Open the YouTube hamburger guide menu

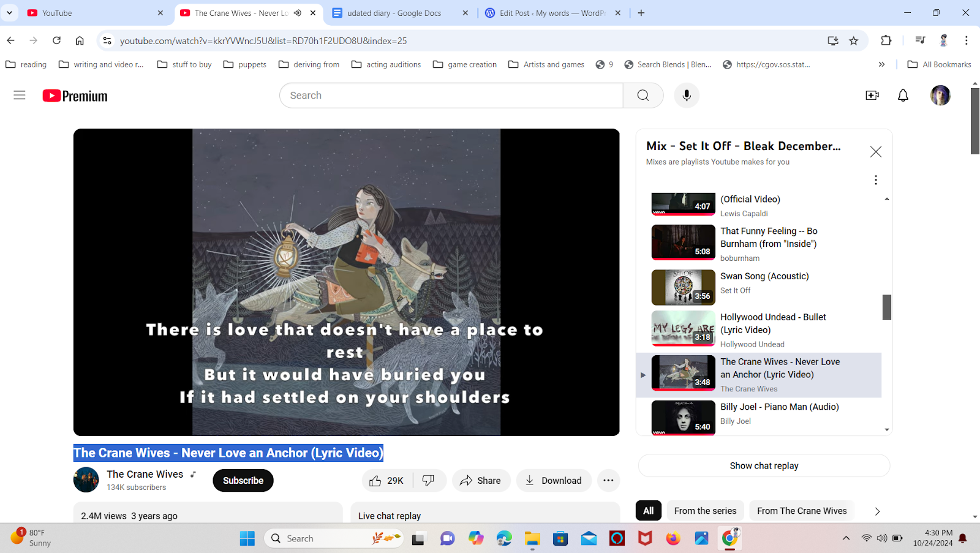(x=20, y=96)
